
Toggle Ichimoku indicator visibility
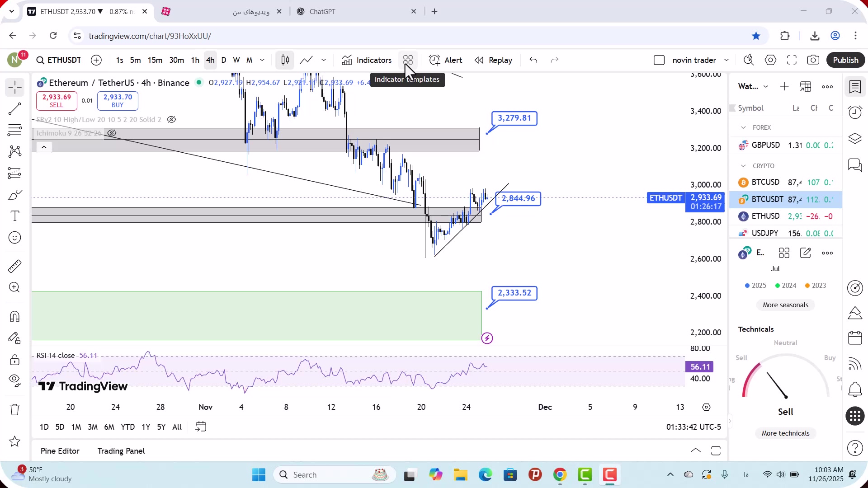coord(112,133)
